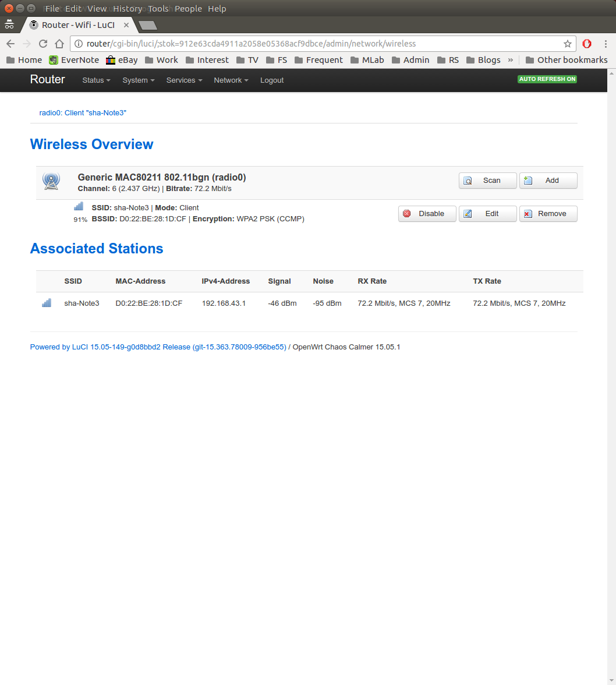Expand the Network dropdown menu

point(231,80)
